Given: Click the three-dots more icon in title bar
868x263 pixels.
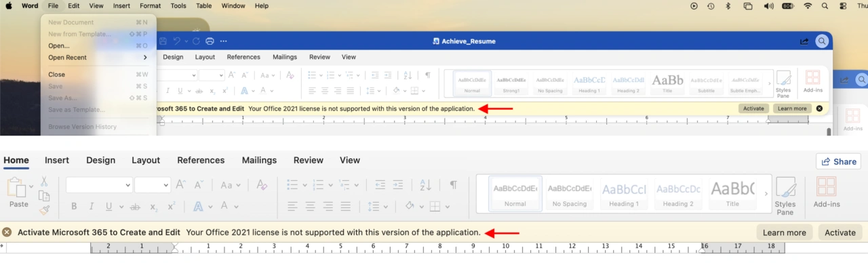Looking at the screenshot, I should pyautogui.click(x=224, y=41).
